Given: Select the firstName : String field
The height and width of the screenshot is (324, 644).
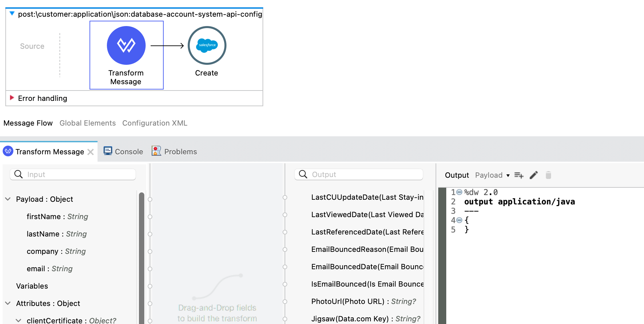Looking at the screenshot, I should tap(57, 216).
